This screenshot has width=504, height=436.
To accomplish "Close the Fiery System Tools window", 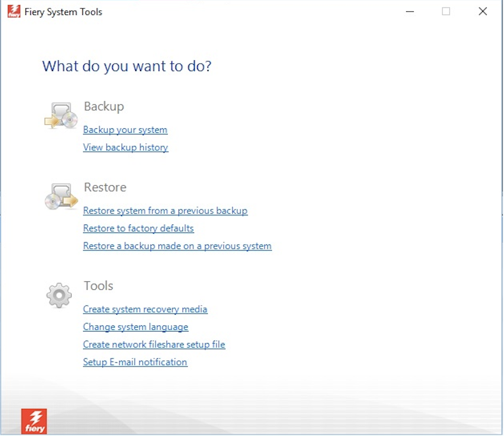I will tap(483, 12).
